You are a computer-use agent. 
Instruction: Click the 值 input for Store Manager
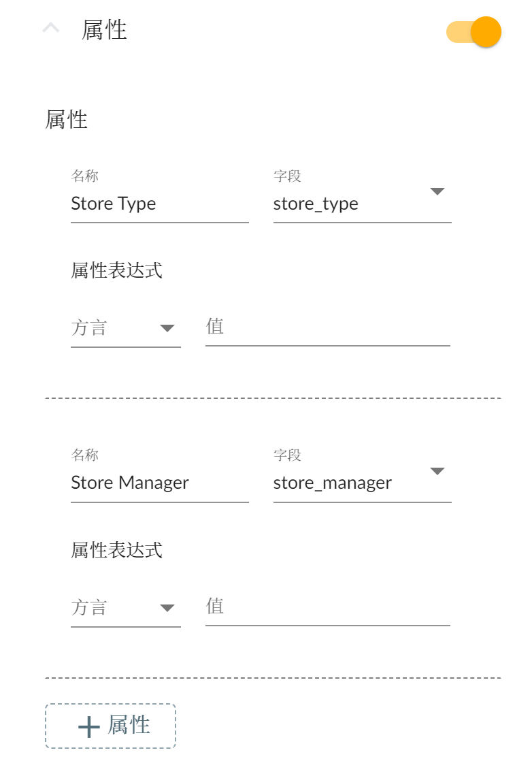pos(327,607)
